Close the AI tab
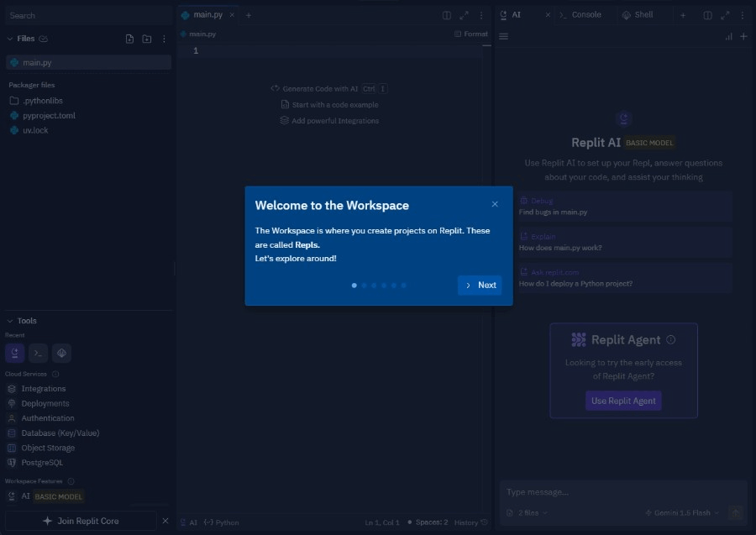 click(x=548, y=15)
